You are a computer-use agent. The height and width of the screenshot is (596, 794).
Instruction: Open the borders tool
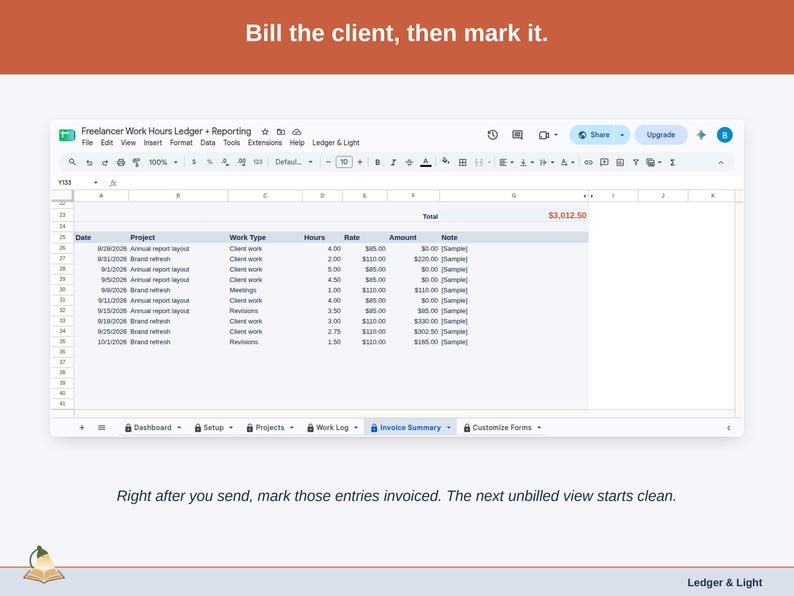click(462, 163)
